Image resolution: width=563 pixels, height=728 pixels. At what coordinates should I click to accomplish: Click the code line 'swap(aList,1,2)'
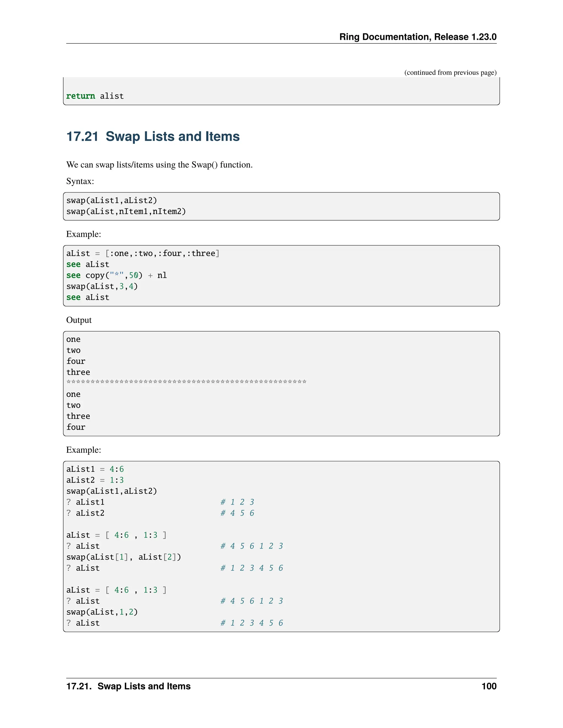(x=102, y=612)
